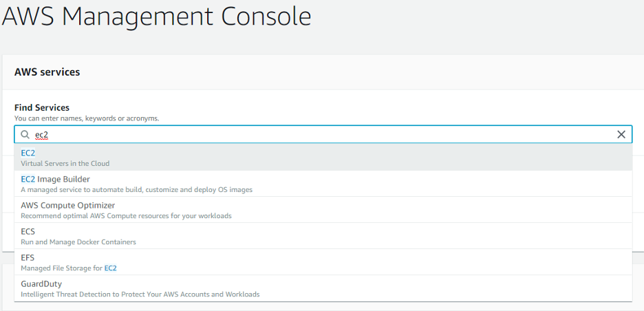Open the EFS service suggestion
This screenshot has height=311, width=644.
(x=323, y=262)
